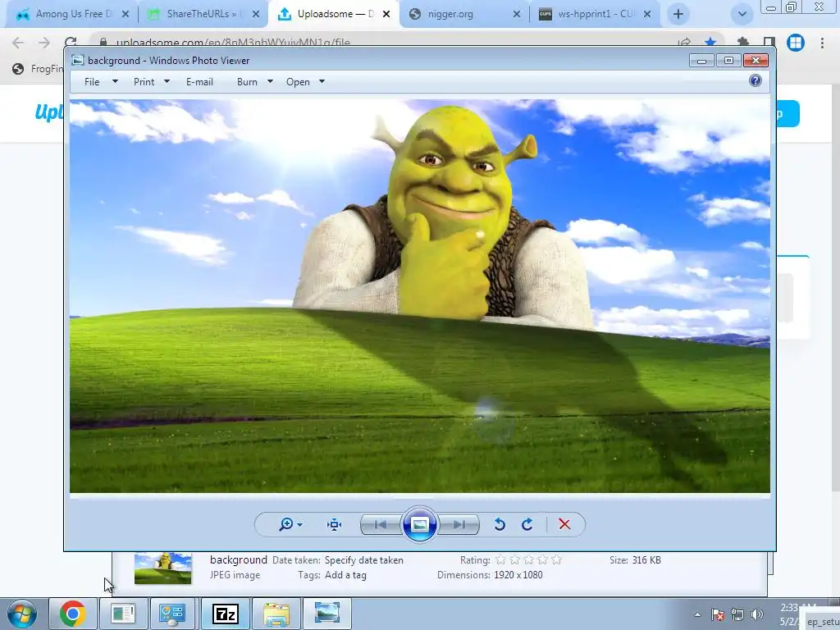840x630 pixels.
Task: Click the Chrome address bar URL
Action: coord(233,42)
